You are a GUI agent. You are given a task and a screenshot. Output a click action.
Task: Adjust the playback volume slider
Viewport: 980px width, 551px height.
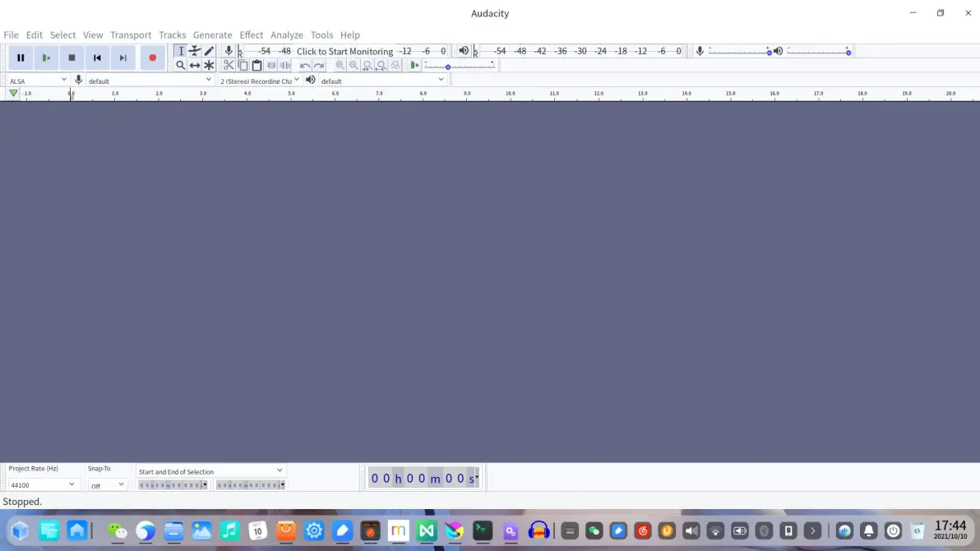tap(819, 51)
